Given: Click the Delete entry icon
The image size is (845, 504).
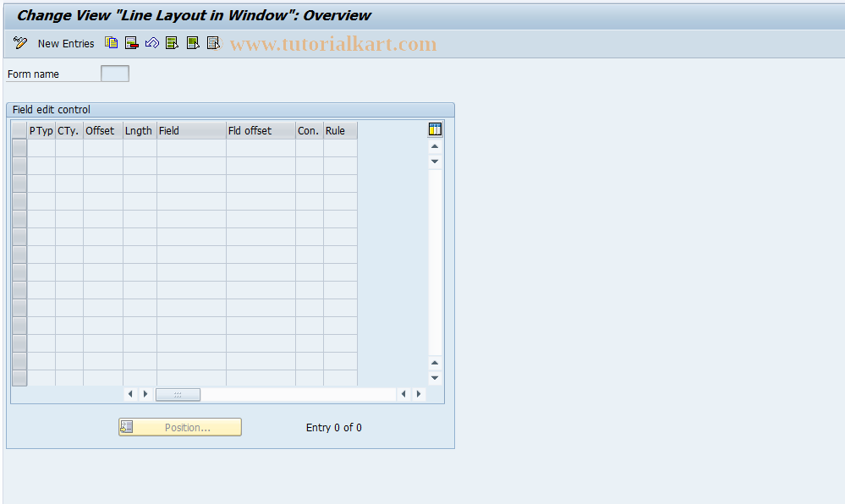Looking at the screenshot, I should [x=131, y=43].
